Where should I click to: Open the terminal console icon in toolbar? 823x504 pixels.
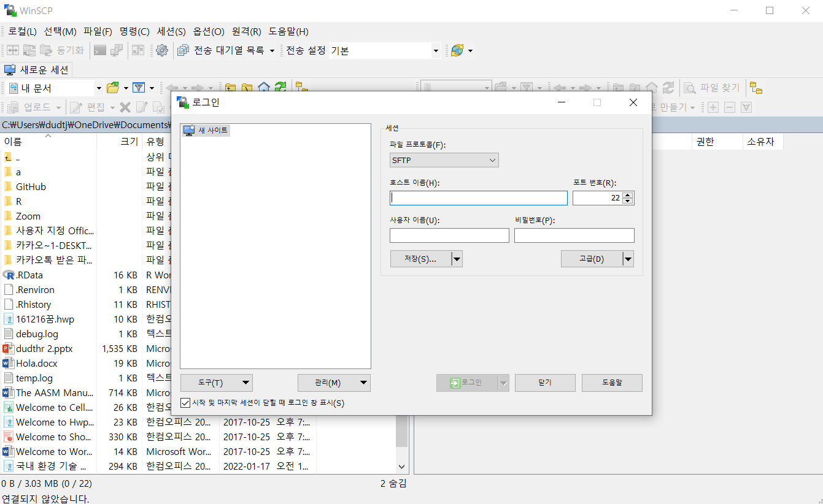click(100, 50)
